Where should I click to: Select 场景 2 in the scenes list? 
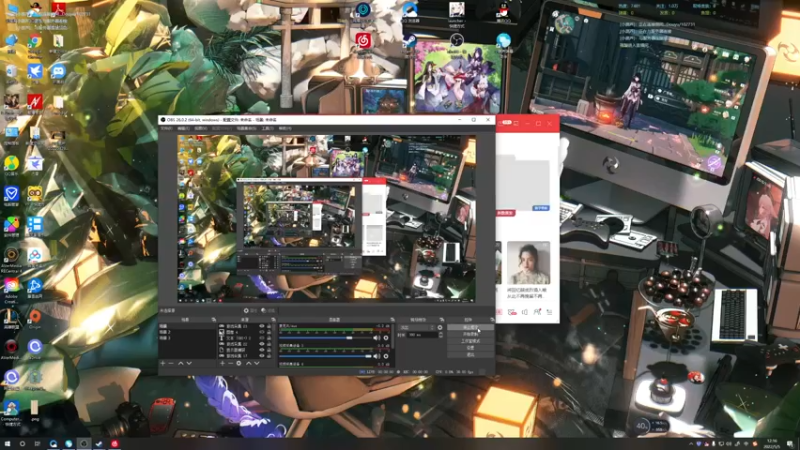tap(187, 332)
